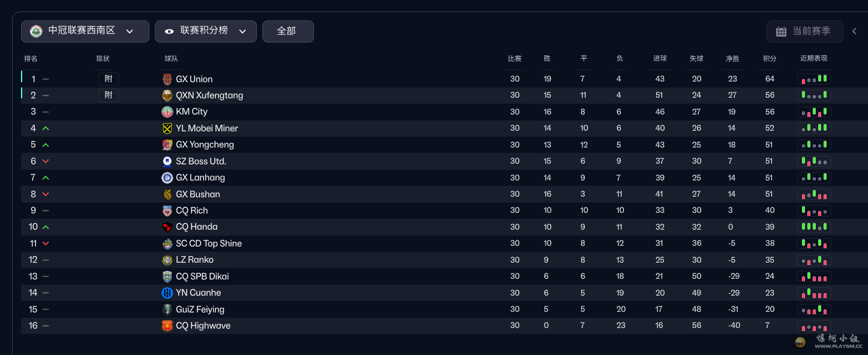
Task: Toggle the eye icon for 联赛积分榜 view
Action: (x=169, y=31)
